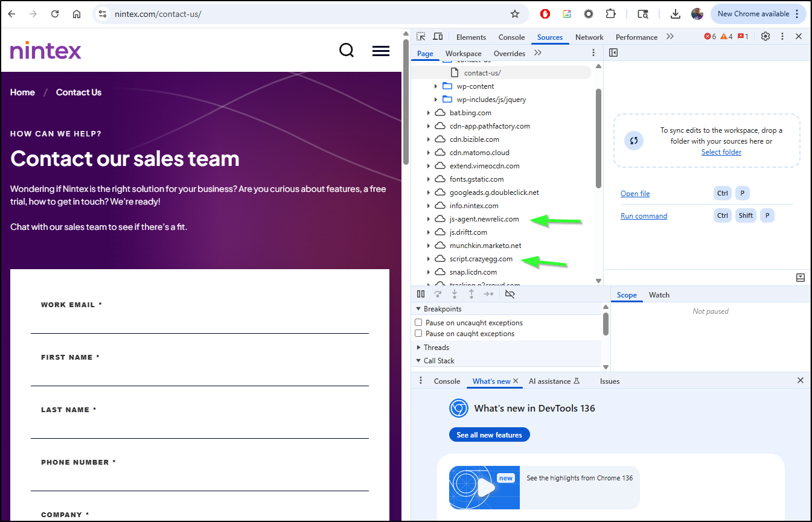Expand the wp-content folder
Image resolution: width=812 pixels, height=522 pixels.
(436, 86)
